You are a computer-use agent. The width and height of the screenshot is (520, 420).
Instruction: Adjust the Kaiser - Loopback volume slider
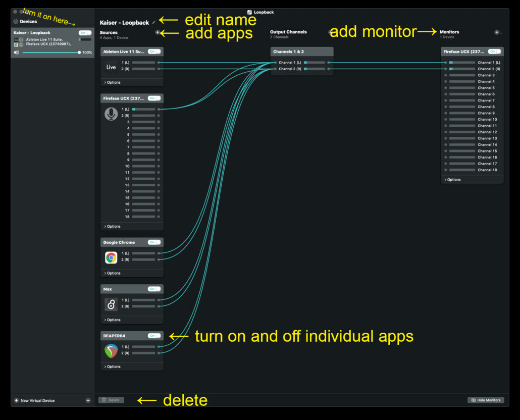click(51, 52)
